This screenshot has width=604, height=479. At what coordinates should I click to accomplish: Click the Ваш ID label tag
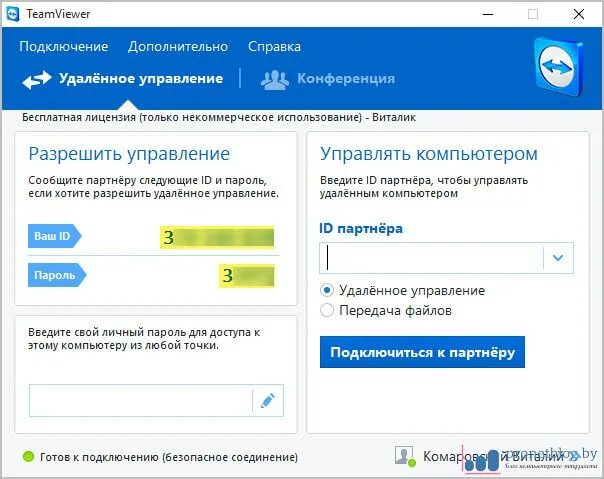54,236
